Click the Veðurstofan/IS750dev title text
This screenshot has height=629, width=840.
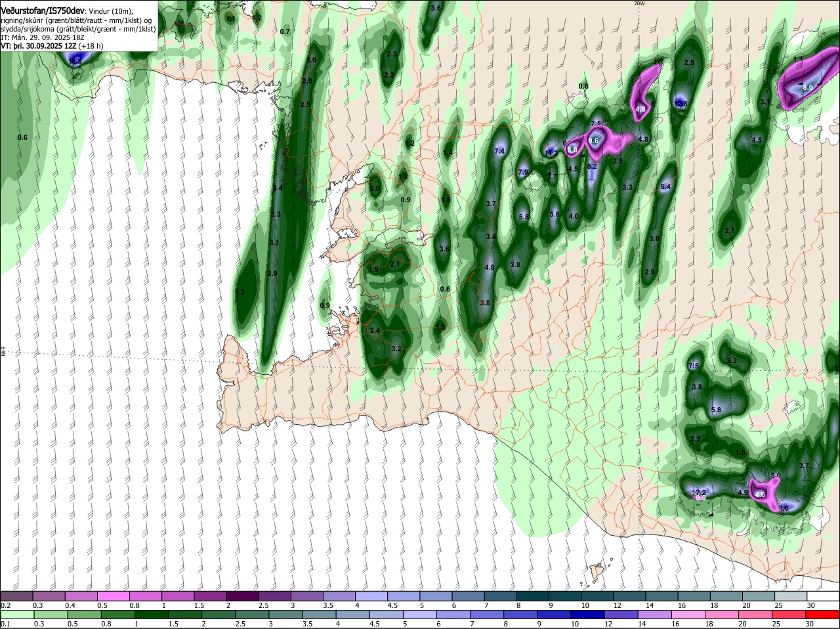click(43, 11)
